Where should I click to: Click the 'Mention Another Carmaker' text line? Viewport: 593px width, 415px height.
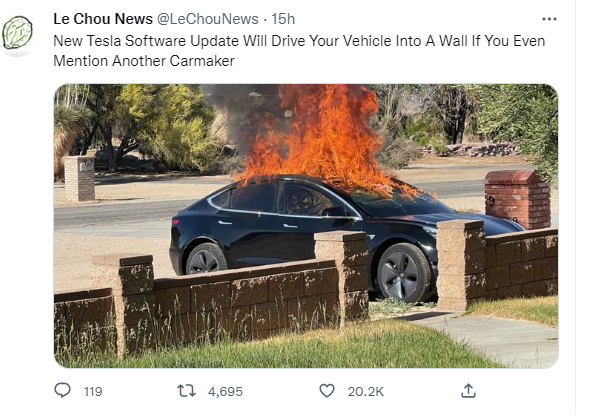[144, 61]
